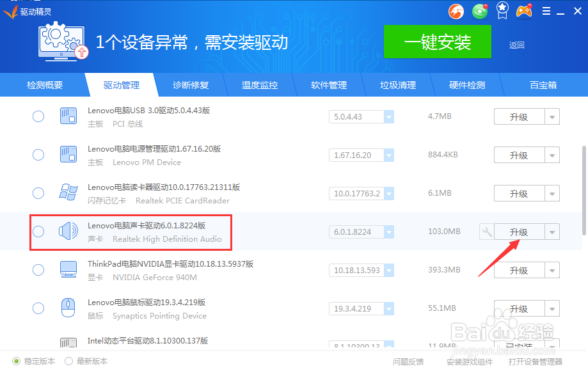Screen dimensions: 588x371
Task: Check the Lenovo电脑声卡驱动 row checkbox
Action: coord(38,232)
